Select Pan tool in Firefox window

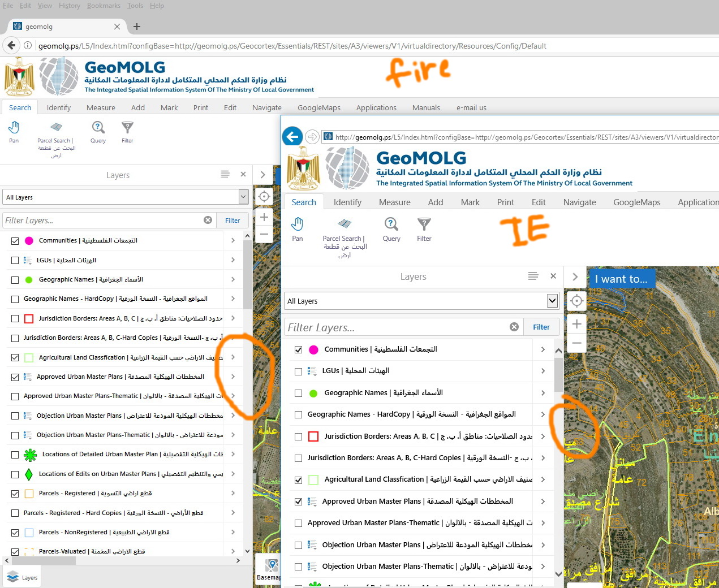pyautogui.click(x=14, y=132)
